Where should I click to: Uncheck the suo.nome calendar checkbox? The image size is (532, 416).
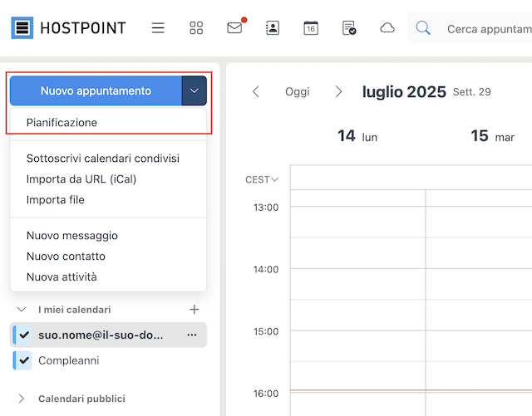coord(24,335)
